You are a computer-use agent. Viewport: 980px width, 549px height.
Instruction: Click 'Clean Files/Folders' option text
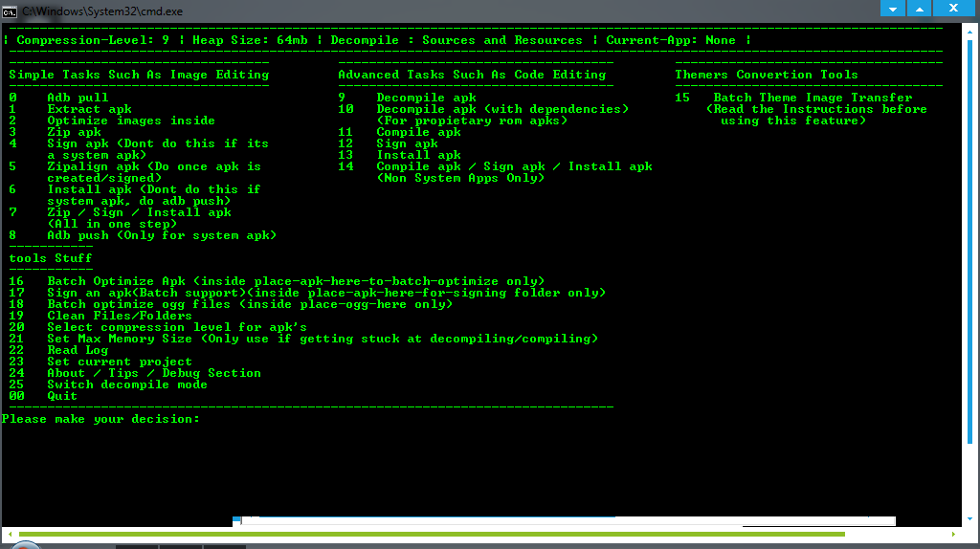click(x=120, y=316)
